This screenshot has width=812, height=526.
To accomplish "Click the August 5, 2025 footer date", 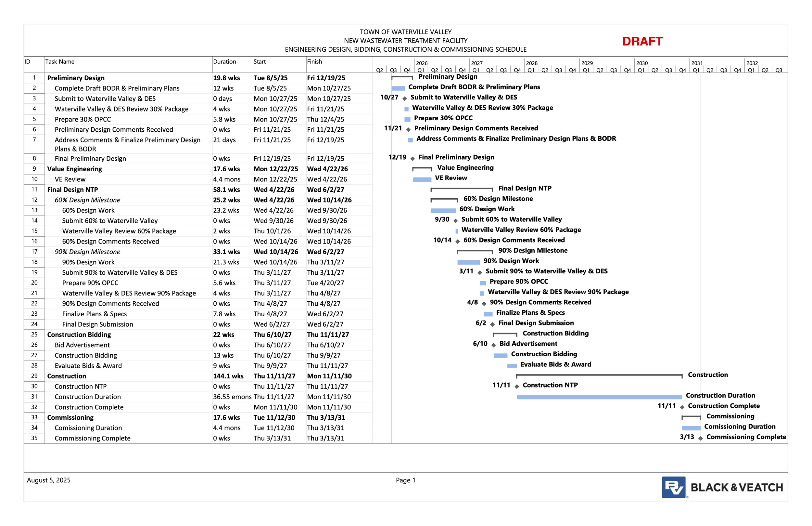I will click(49, 480).
